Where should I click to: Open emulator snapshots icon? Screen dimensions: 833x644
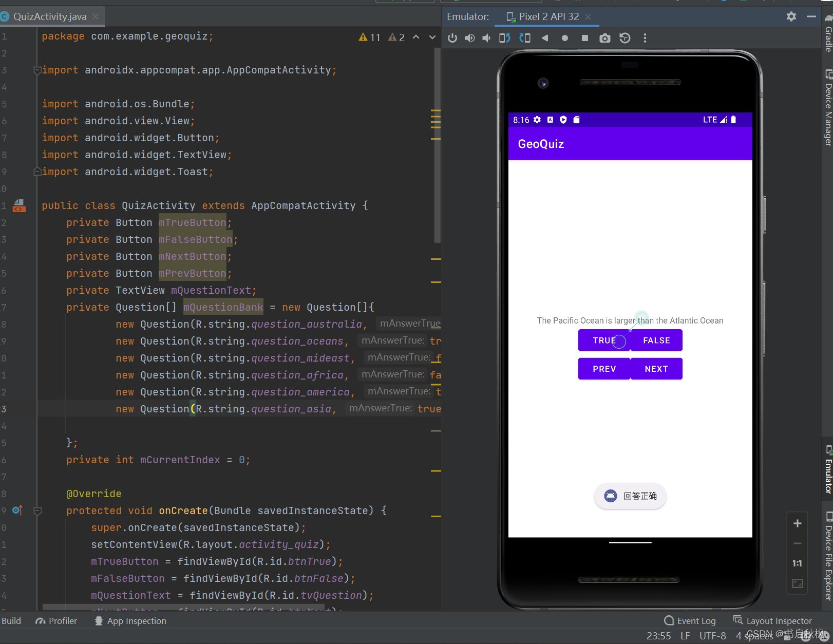624,38
